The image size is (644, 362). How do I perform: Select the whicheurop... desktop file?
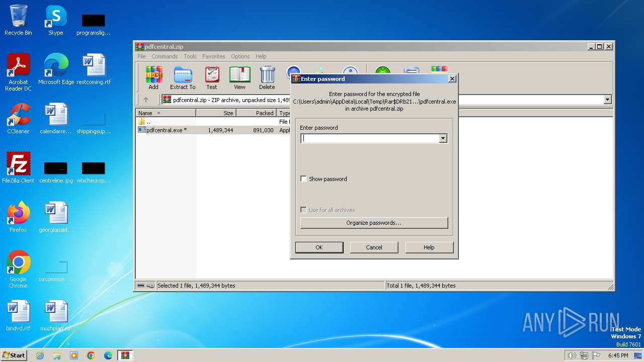click(x=94, y=171)
